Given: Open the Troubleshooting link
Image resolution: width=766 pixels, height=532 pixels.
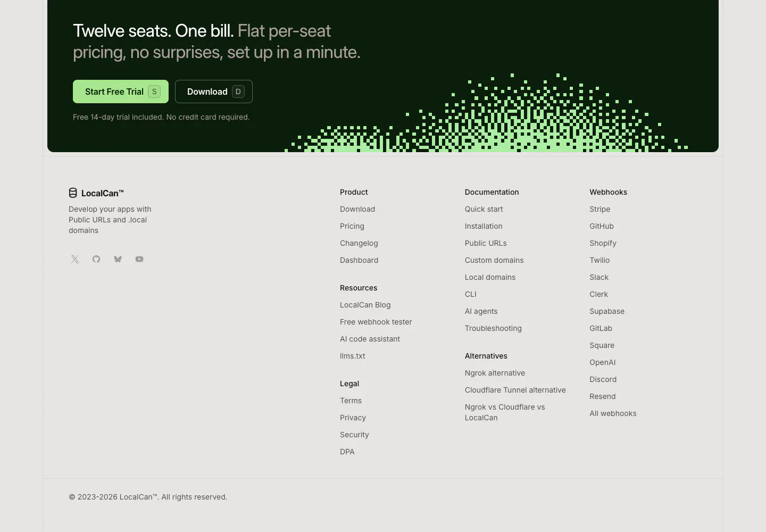Looking at the screenshot, I should 493,328.
